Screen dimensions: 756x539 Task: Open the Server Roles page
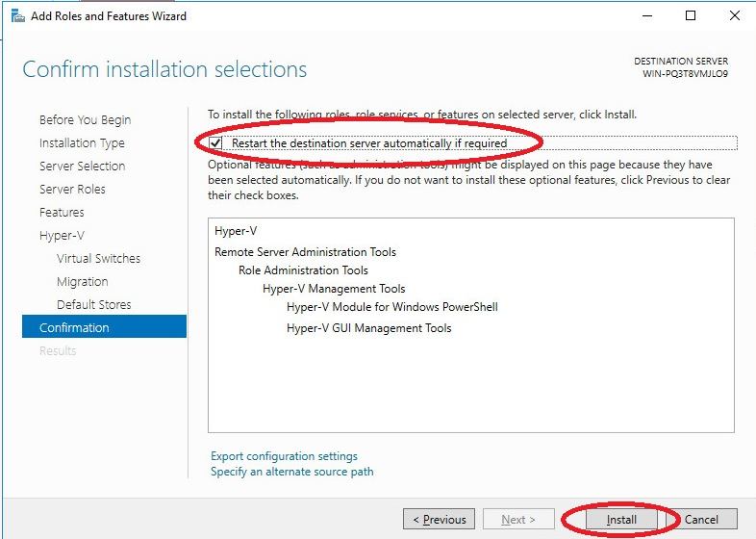[72, 190]
